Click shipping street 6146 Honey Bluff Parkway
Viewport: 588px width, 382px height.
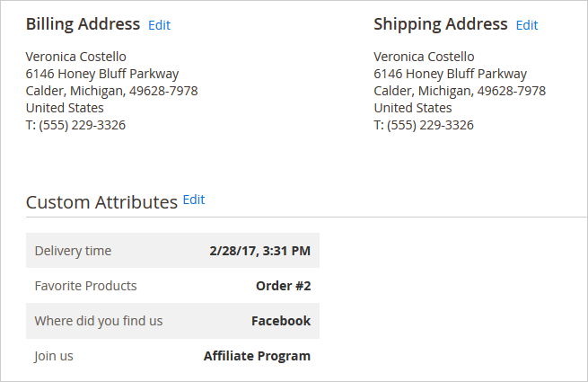[x=450, y=74]
